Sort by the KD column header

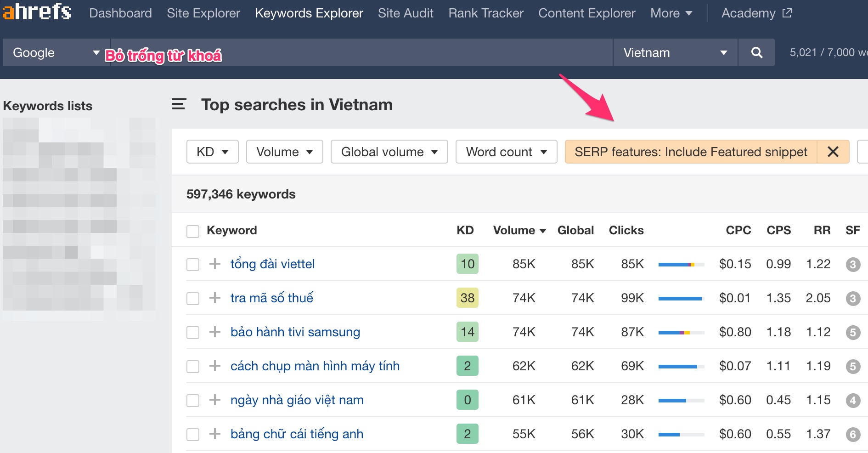point(465,230)
